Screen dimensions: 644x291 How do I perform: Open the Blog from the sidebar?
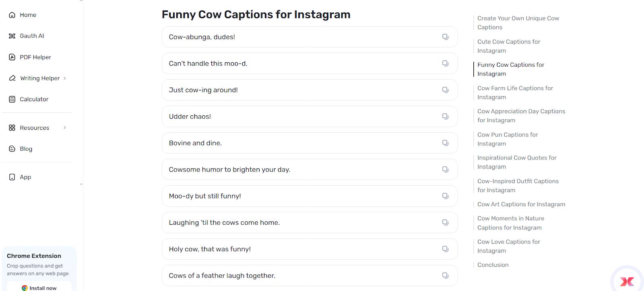26,148
